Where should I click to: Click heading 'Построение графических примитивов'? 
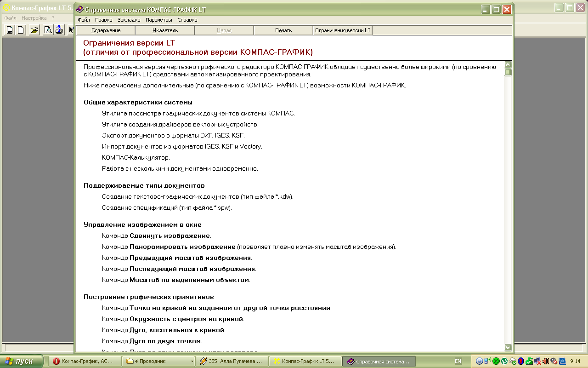149,297
